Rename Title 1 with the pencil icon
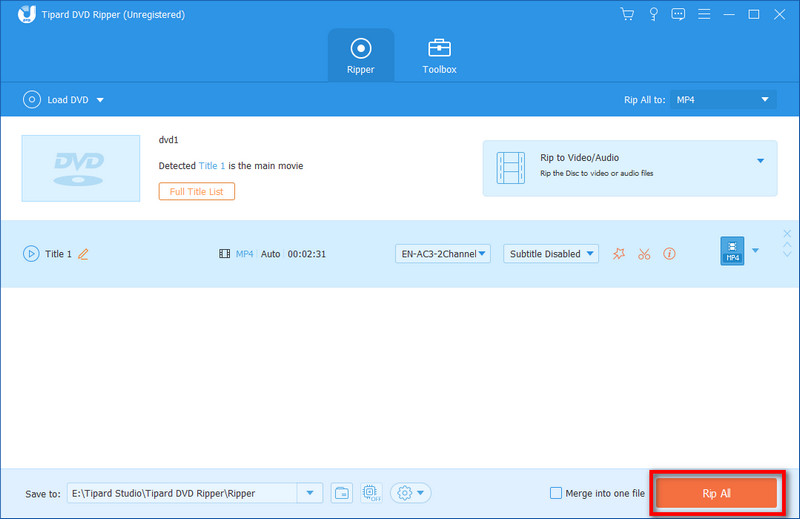 [x=83, y=254]
